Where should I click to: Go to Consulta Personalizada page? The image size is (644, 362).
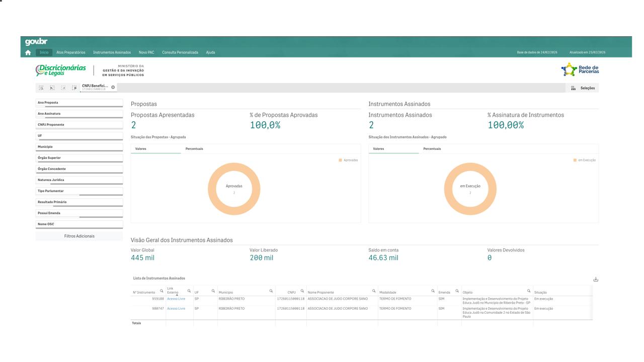(180, 52)
